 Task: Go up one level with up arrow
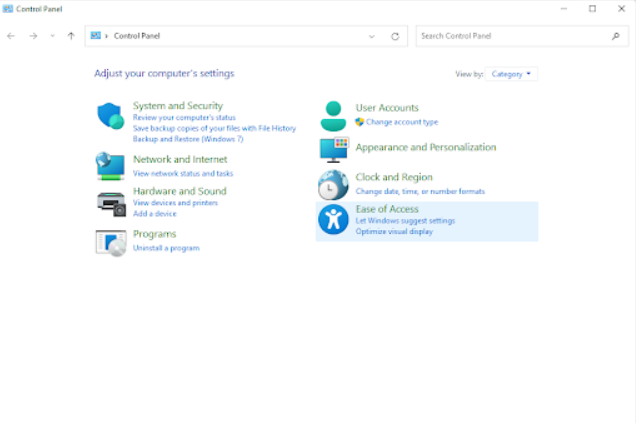tap(71, 36)
